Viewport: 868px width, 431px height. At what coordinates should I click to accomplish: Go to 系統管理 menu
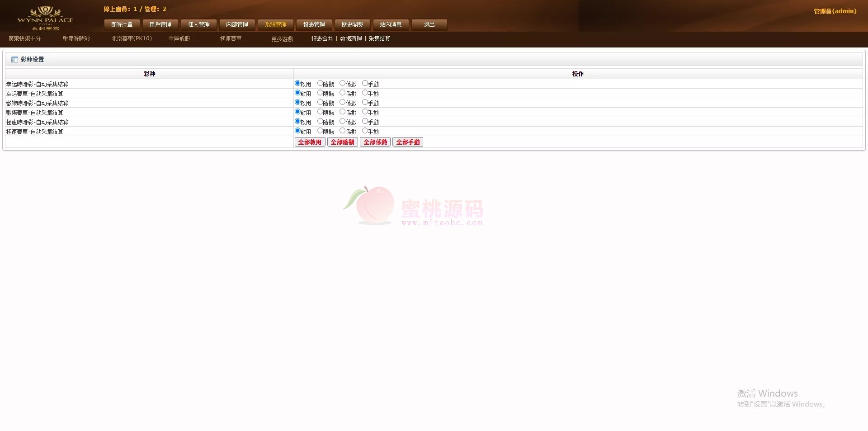[276, 25]
